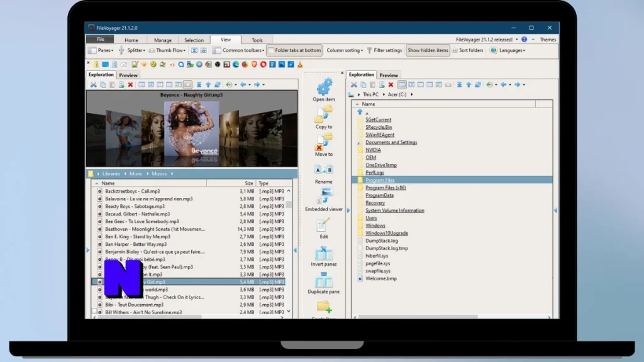This screenshot has width=644, height=362.
Task: Refresh the left pane listing
Action: point(217,85)
